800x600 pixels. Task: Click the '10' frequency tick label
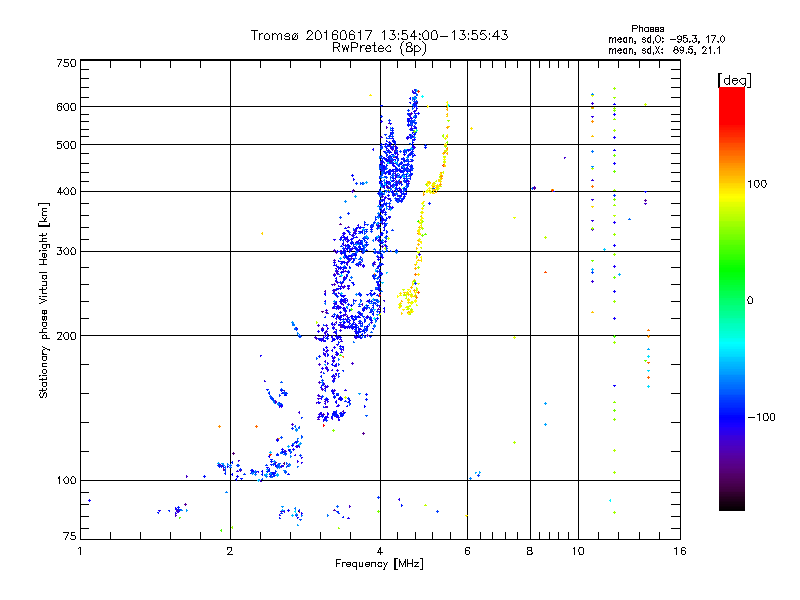coord(578,551)
